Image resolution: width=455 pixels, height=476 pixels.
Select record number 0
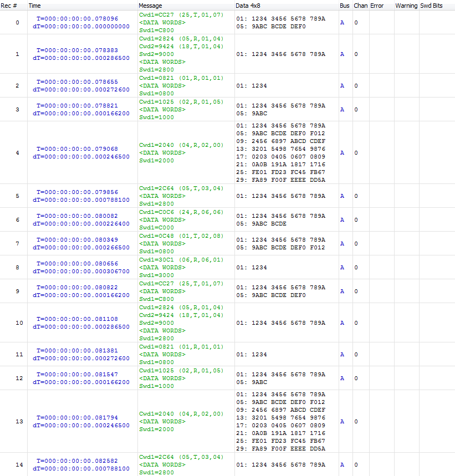(17, 23)
